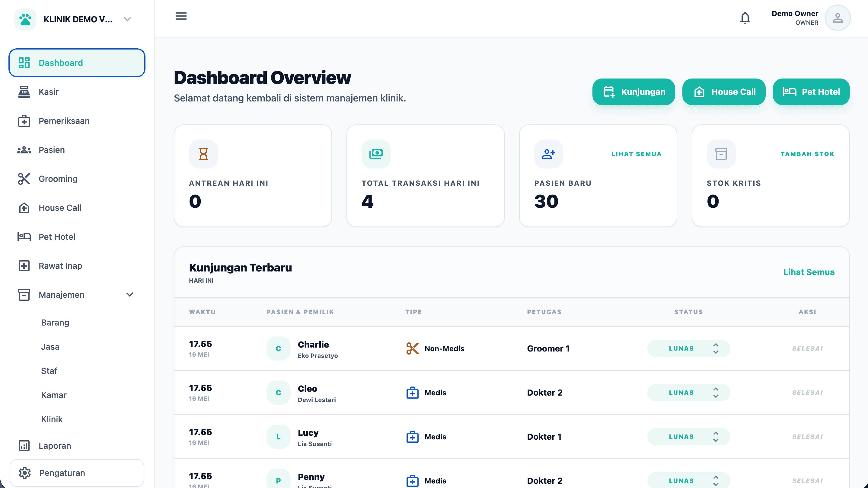Screen dimensions: 868x488
Task: Click SELESAI action for Lucy
Action: click(x=807, y=437)
